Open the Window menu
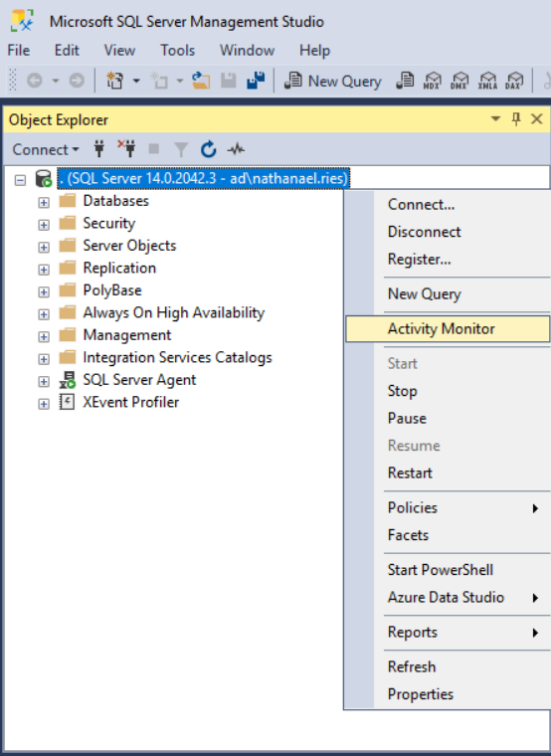Viewport: 551px width, 756px height. (x=247, y=50)
